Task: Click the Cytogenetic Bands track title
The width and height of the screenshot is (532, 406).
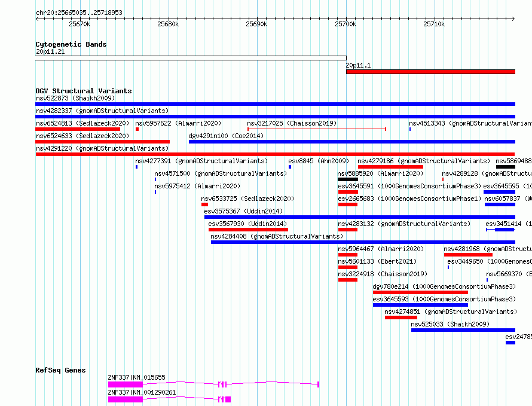Action: click(x=71, y=44)
